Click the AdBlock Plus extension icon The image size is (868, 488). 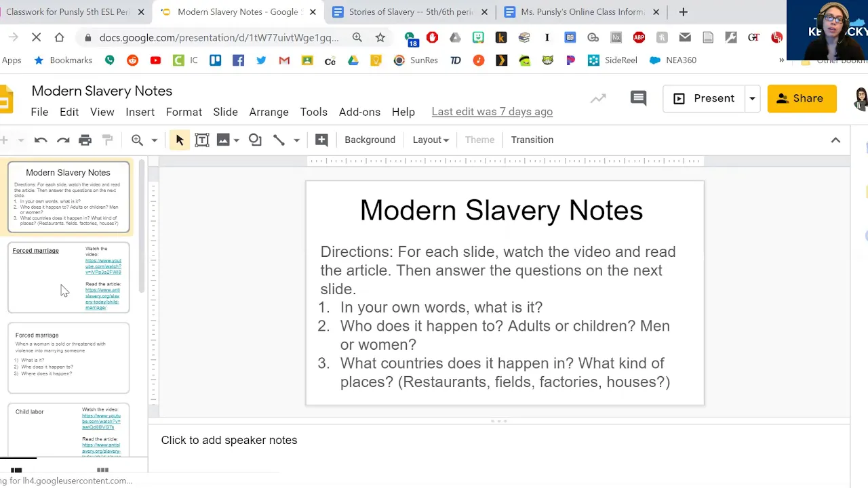[639, 37]
